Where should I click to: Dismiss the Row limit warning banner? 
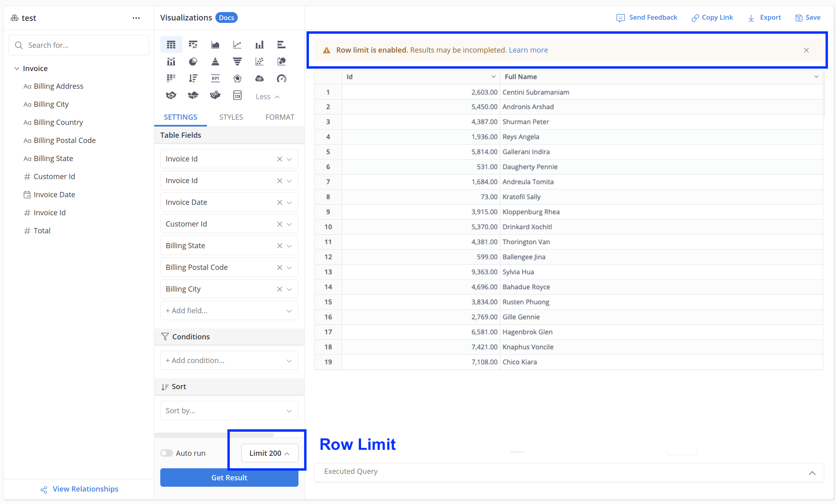806,50
